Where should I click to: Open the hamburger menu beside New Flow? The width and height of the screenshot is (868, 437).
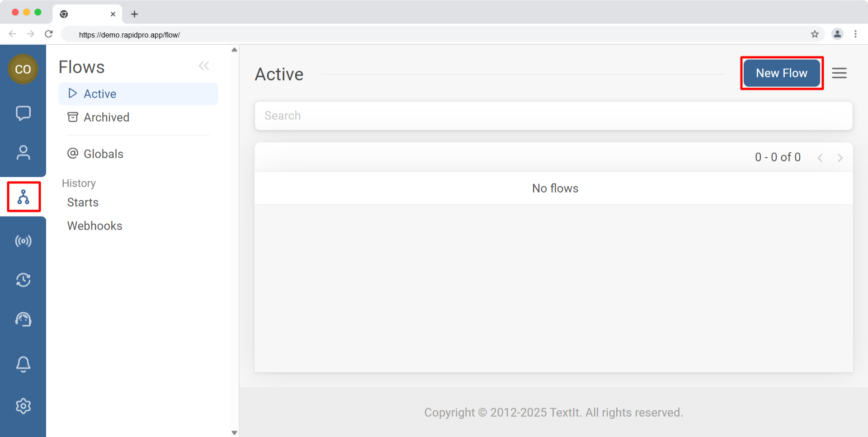point(839,73)
